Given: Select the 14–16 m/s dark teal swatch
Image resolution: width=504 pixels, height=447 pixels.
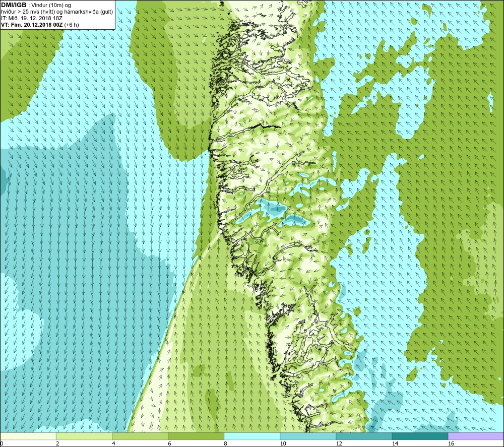Looking at the screenshot, I should (420, 436).
